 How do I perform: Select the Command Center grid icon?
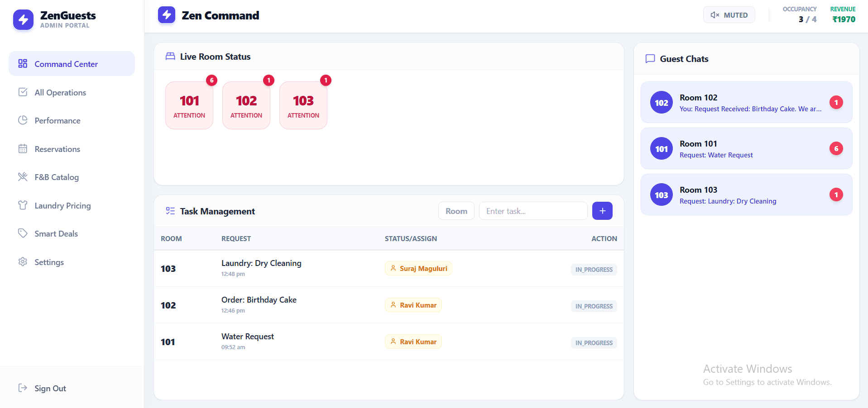tap(23, 64)
